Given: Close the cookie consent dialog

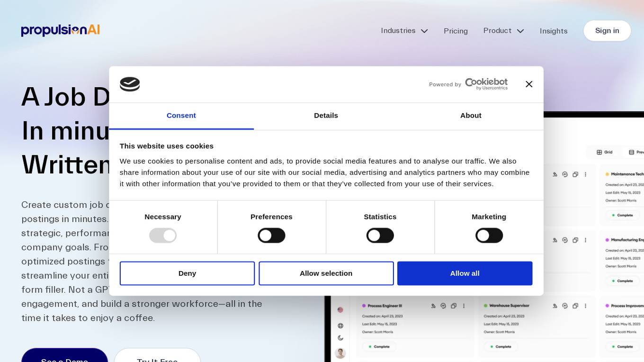Looking at the screenshot, I should (x=529, y=84).
